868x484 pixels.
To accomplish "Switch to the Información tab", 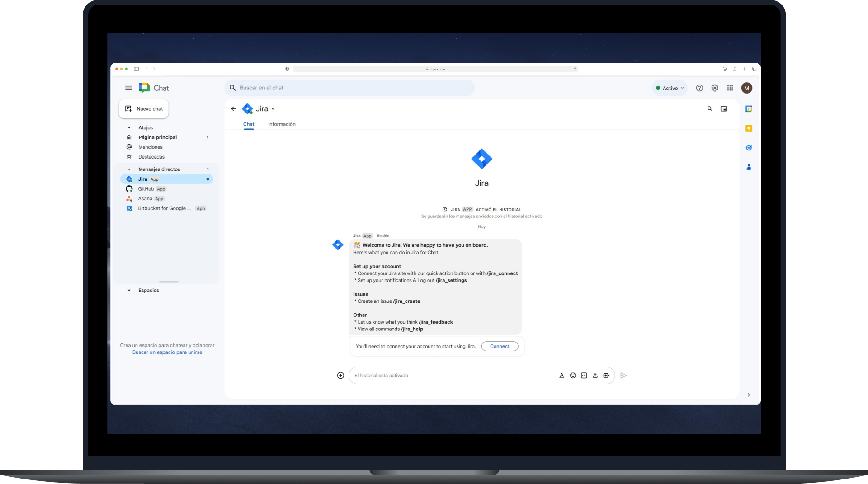I will pos(282,124).
